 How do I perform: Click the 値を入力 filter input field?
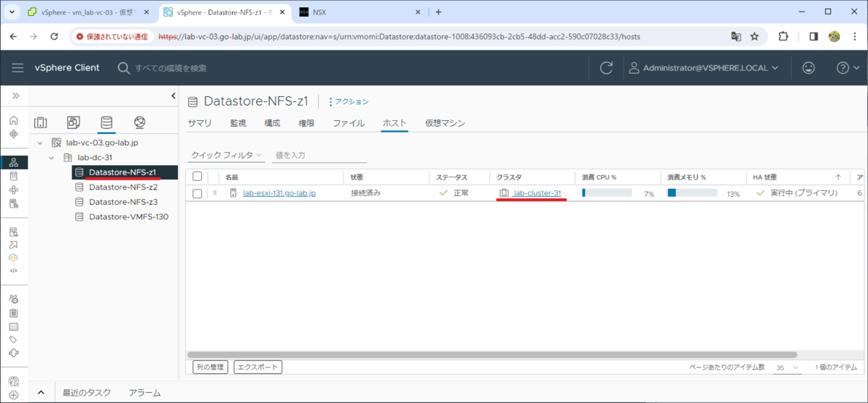point(320,156)
